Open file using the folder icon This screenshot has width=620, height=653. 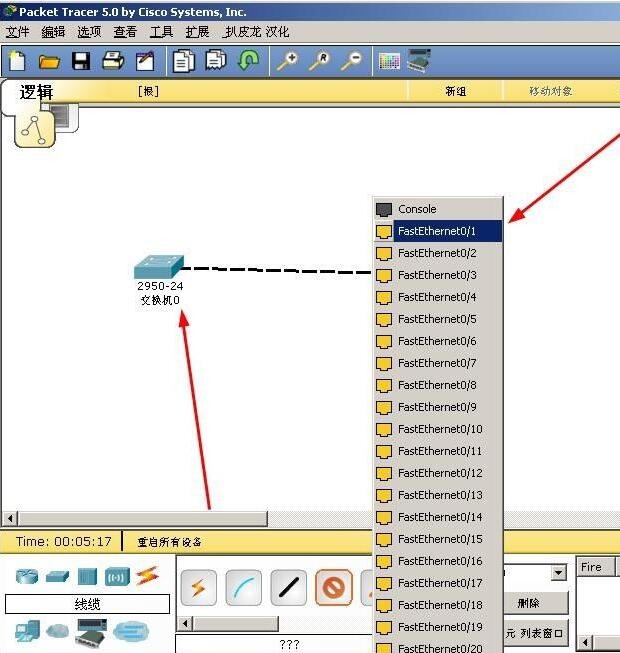click(x=49, y=62)
